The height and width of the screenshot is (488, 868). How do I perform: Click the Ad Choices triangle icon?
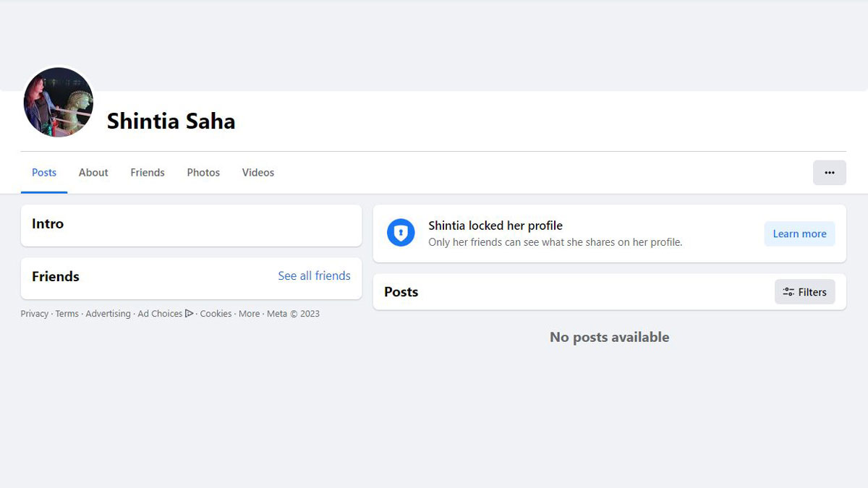click(190, 313)
